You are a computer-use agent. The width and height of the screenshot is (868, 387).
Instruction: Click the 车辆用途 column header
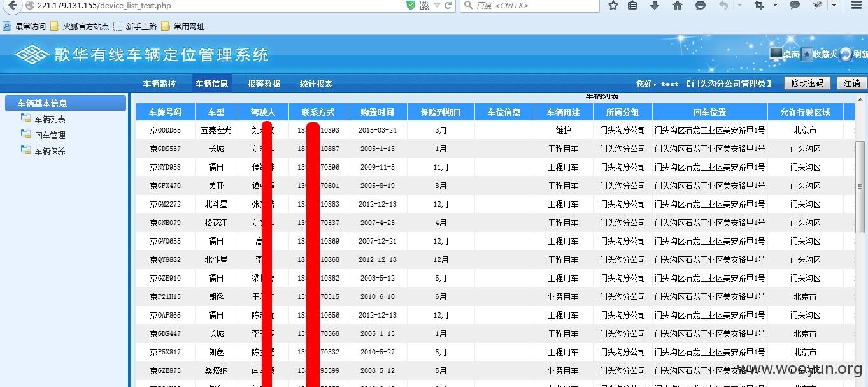(x=564, y=112)
